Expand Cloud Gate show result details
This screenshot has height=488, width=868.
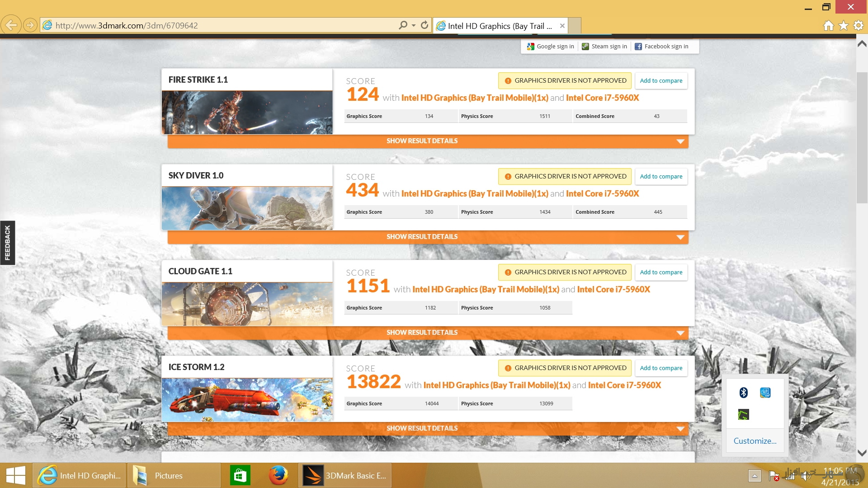coord(428,333)
